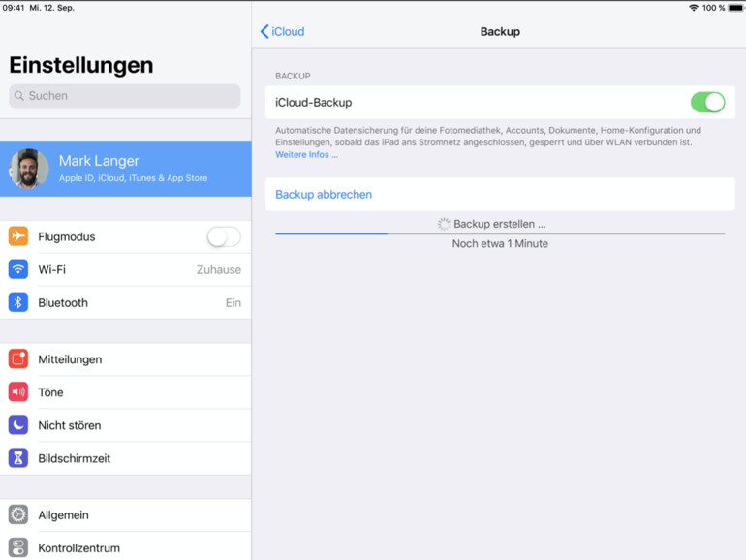Enable the Flugmodus switch
The image size is (746, 560).
coord(224,236)
